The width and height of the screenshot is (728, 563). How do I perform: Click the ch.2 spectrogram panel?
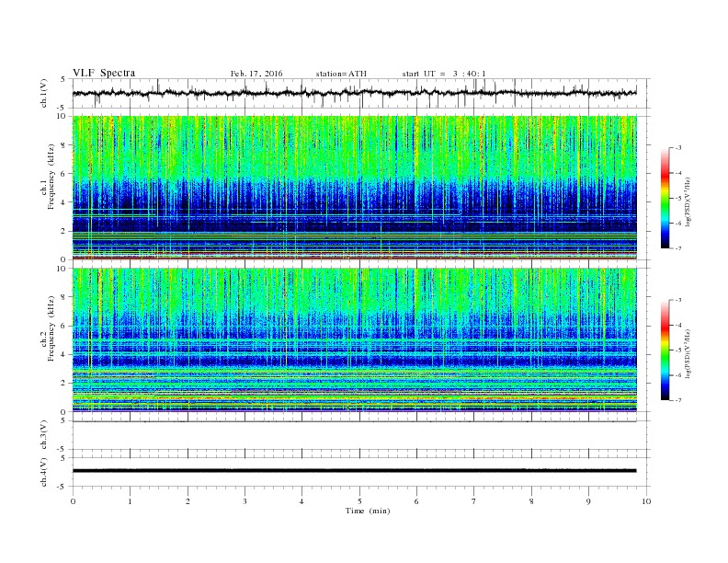tap(354, 339)
